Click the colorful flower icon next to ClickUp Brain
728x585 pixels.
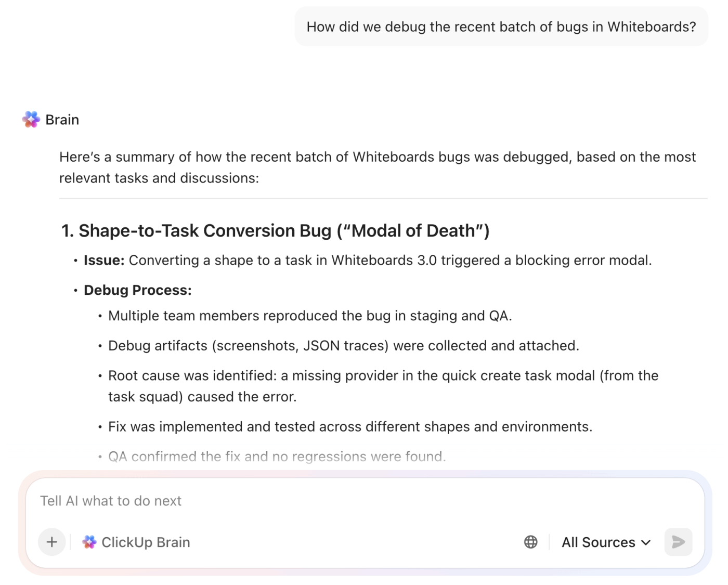[89, 542]
